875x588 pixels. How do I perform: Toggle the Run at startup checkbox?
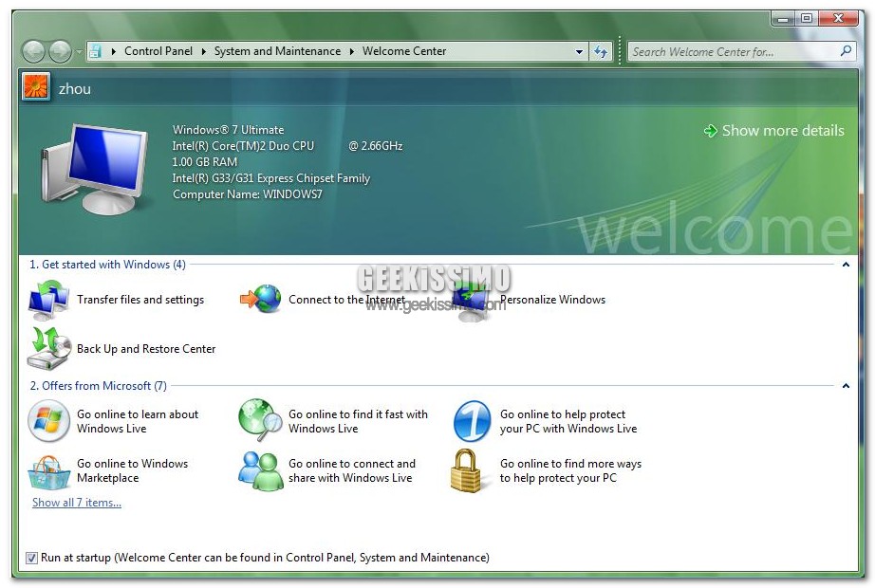click(x=32, y=558)
